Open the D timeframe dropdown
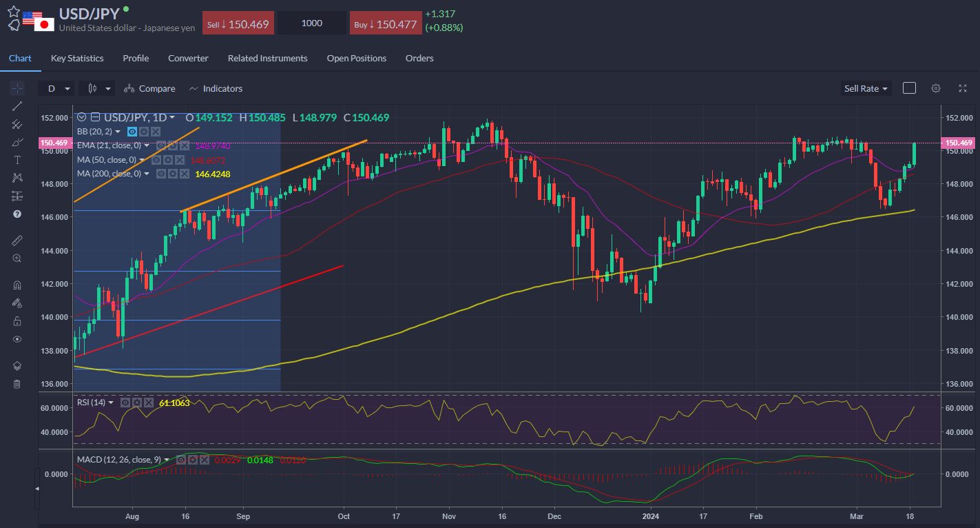Screen dimensions: 980x528 click(56, 88)
